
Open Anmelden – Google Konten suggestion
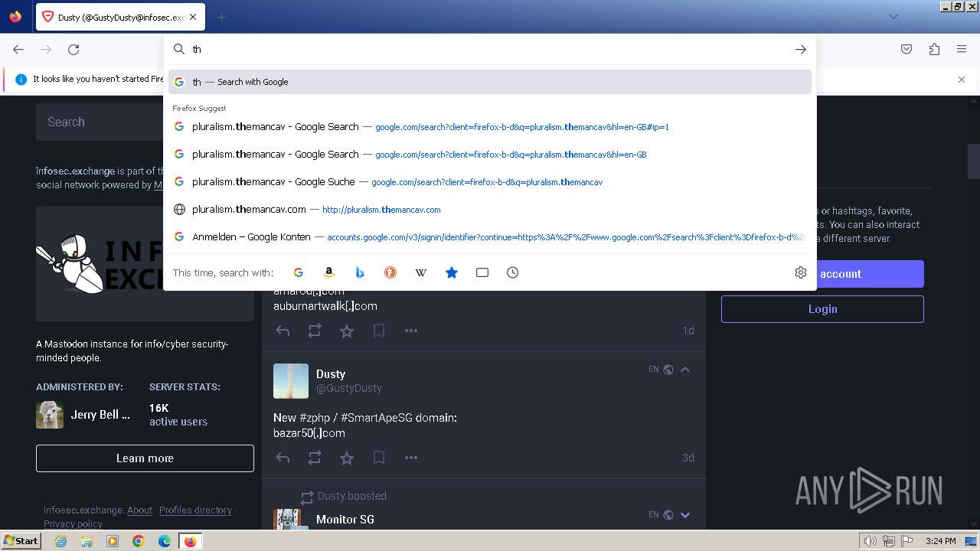tap(490, 237)
